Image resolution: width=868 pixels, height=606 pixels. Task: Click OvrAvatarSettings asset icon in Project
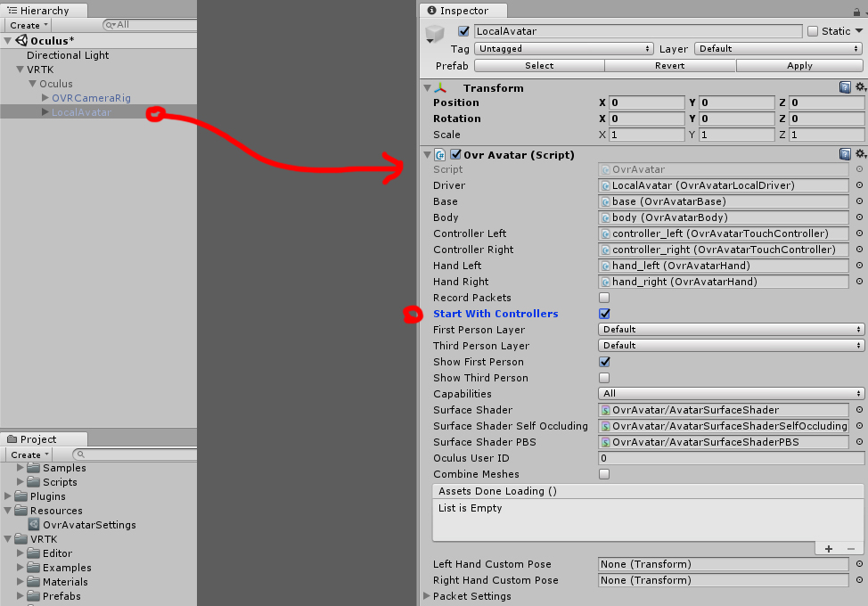tap(35, 525)
